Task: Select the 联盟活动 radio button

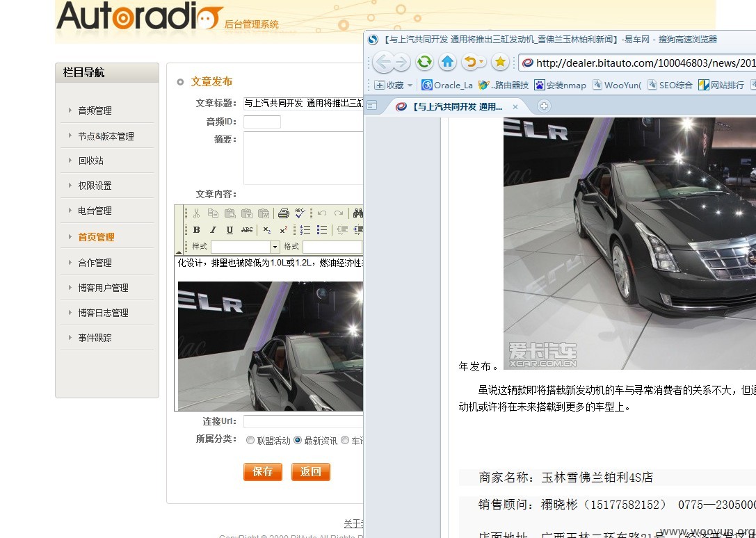Action: coord(250,440)
